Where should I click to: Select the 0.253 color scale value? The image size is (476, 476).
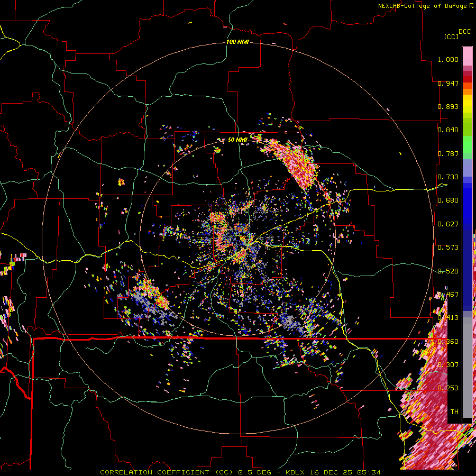click(448, 388)
